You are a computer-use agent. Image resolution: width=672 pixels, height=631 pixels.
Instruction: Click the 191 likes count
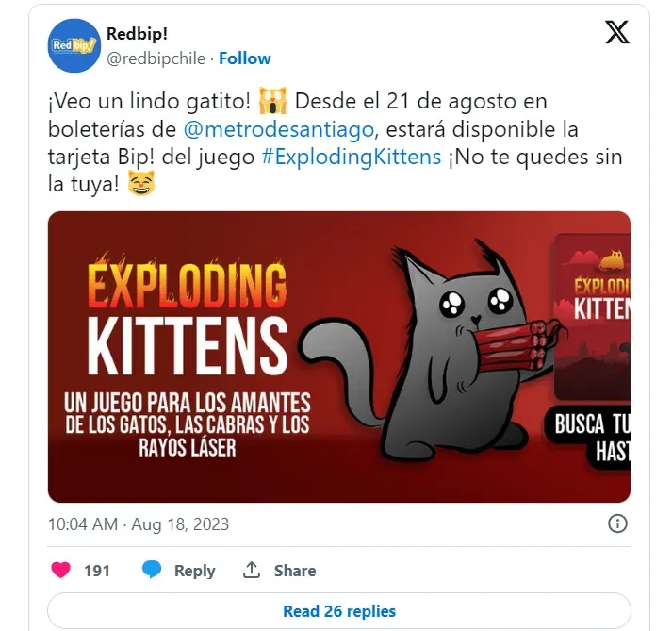[x=97, y=571]
